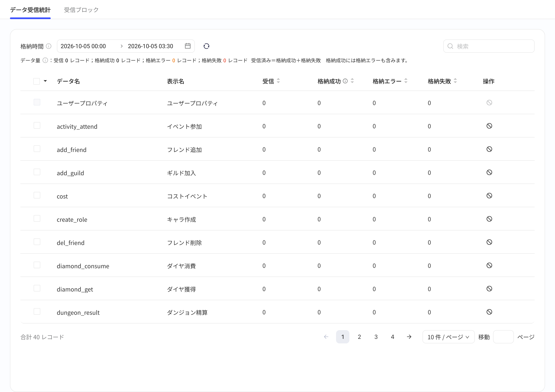Click the start date 2026-10-05 00:00 field

[x=83, y=46]
